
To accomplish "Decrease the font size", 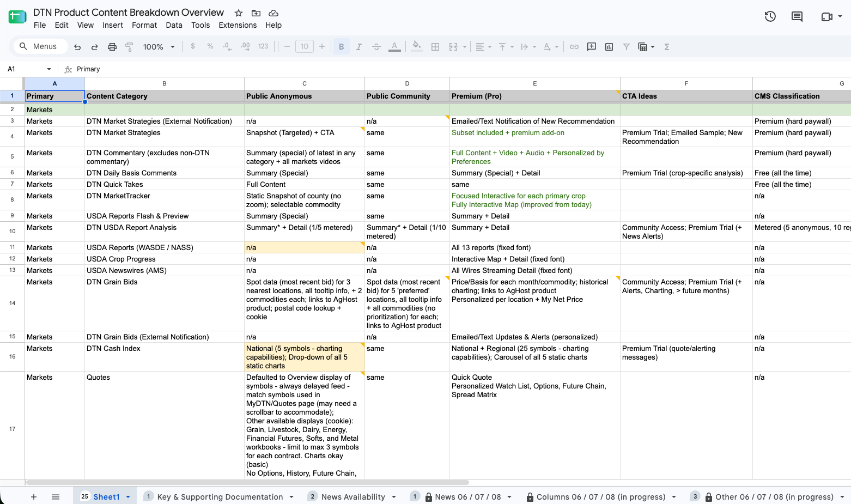I will (287, 47).
